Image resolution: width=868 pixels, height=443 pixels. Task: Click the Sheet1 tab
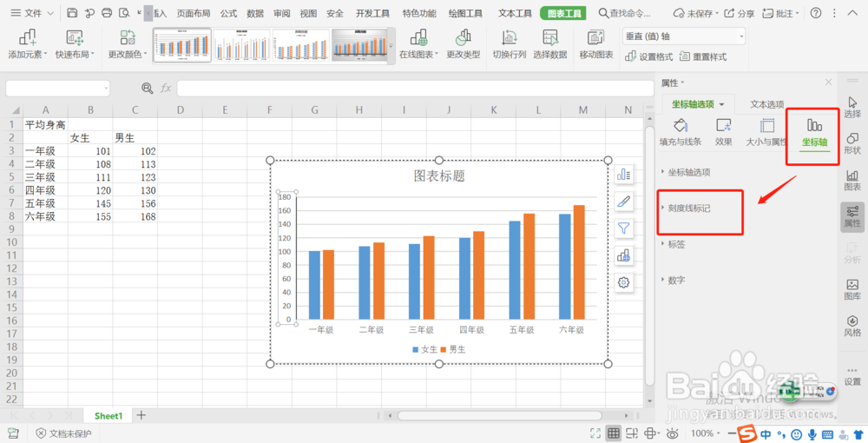(108, 416)
